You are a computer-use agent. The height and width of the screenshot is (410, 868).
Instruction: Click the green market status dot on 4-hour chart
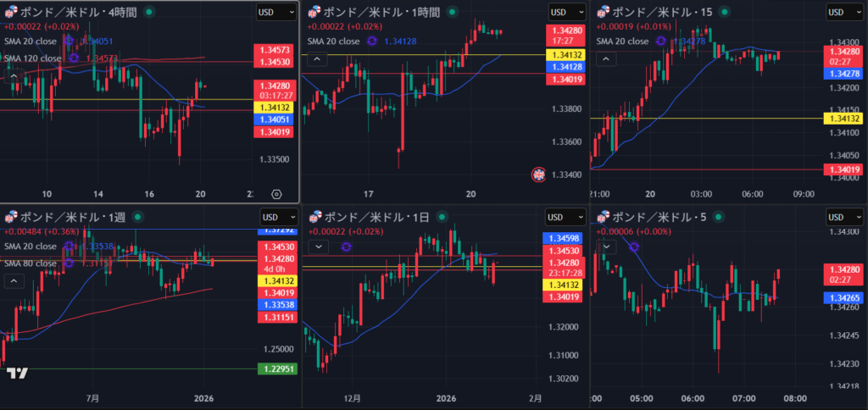pyautogui.click(x=149, y=12)
